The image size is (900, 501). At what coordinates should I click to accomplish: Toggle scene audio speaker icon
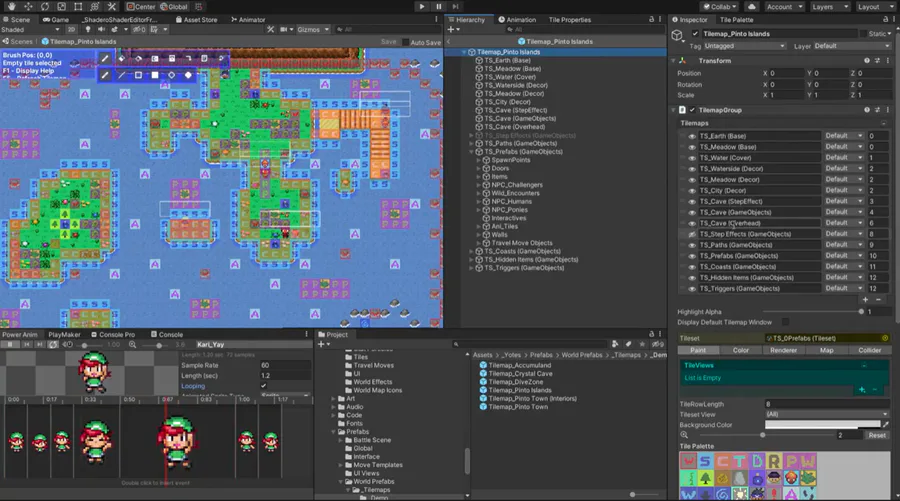tap(101, 29)
